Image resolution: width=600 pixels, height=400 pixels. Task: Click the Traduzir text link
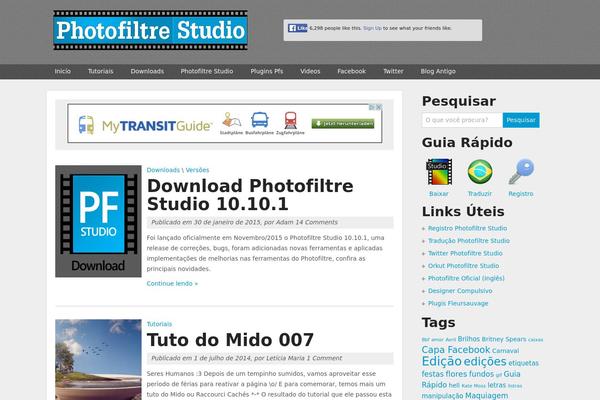[480, 194]
